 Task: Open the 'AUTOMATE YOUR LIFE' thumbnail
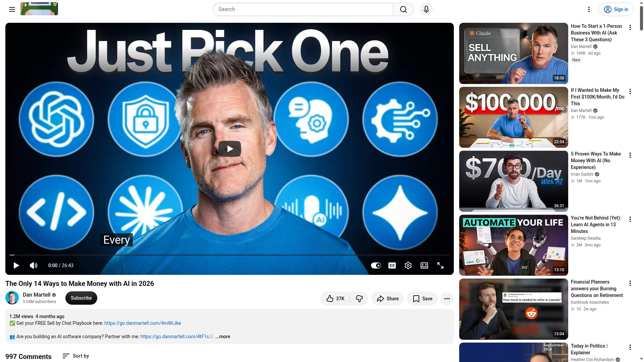pyautogui.click(x=514, y=245)
